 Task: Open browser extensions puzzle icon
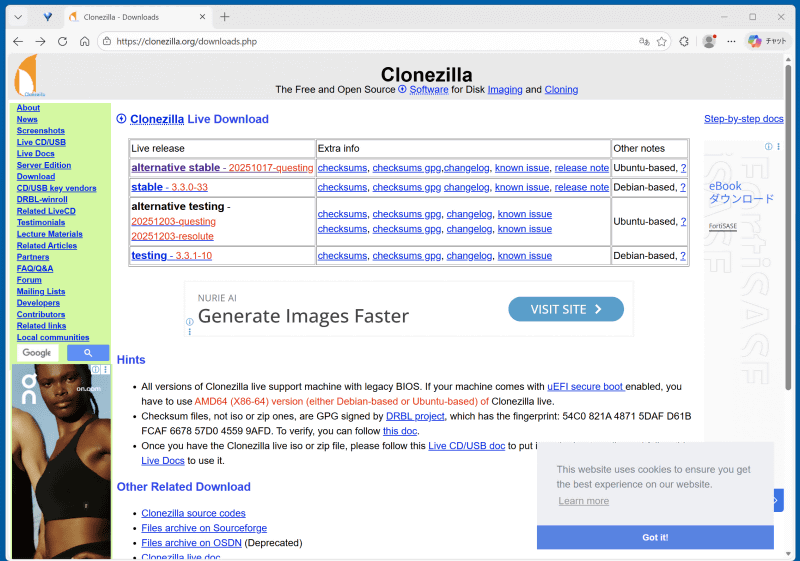tap(684, 41)
